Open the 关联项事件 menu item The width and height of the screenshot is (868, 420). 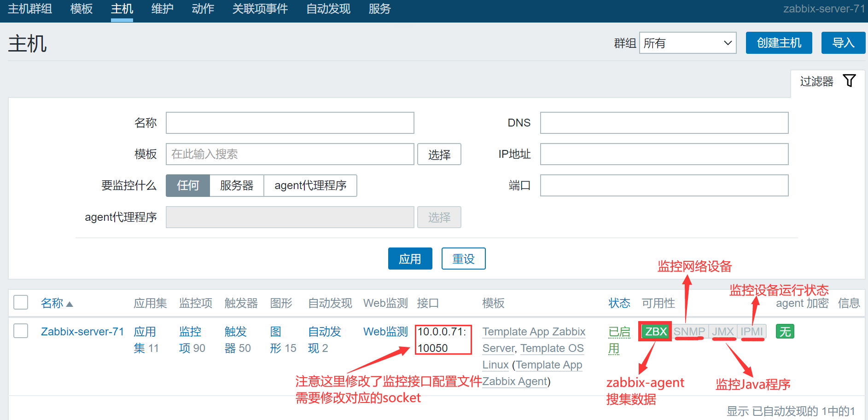260,9
